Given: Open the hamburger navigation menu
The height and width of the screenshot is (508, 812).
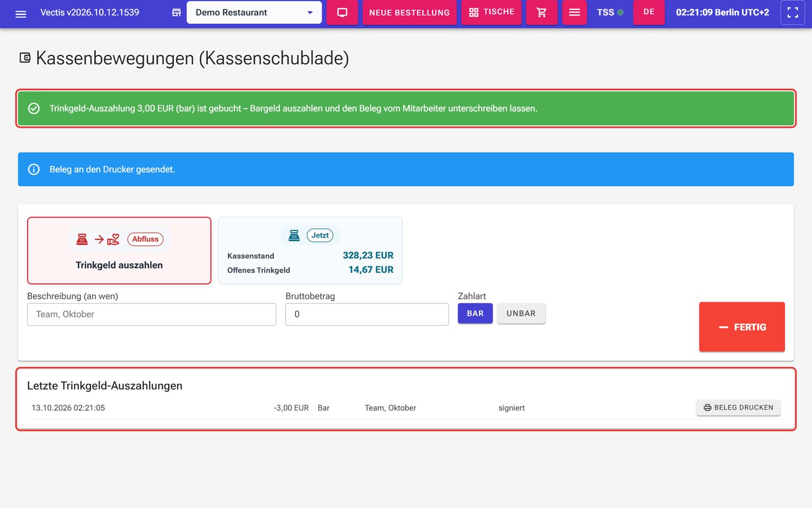Looking at the screenshot, I should click(x=21, y=14).
